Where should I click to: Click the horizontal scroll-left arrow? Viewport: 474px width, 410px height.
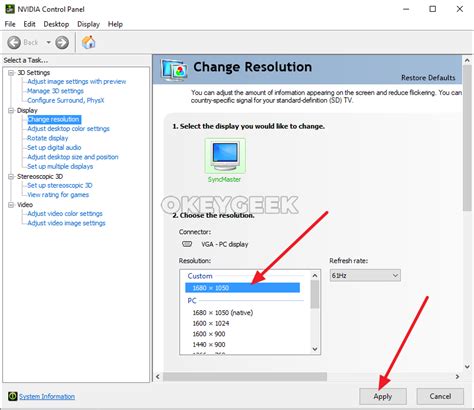(158, 377)
